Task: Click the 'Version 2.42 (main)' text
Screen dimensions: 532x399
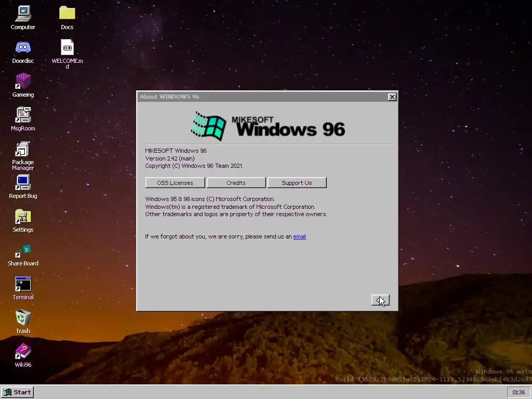Action: click(170, 158)
